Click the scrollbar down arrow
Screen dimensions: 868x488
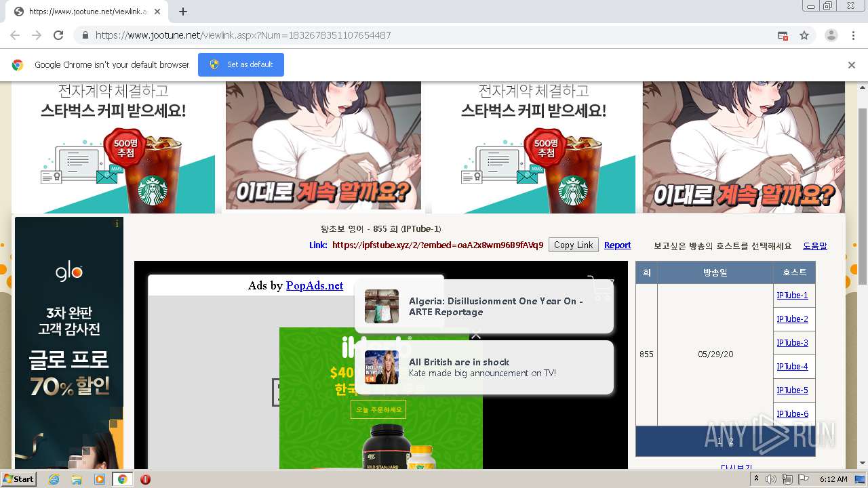tap(863, 464)
